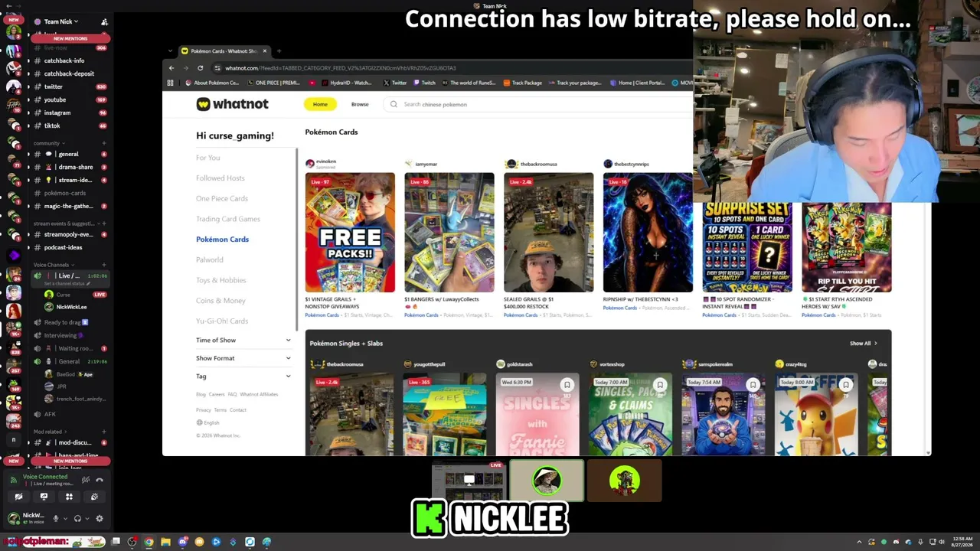Screen dimensions: 980x551
Task: Open the catchback-deposit channel
Action: point(69,74)
